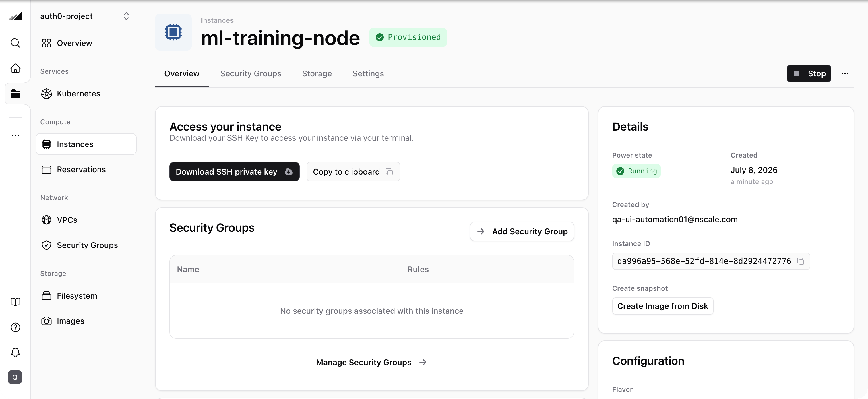Image resolution: width=868 pixels, height=399 pixels.
Task: Open the instance actions ellipsis menu
Action: pos(845,73)
